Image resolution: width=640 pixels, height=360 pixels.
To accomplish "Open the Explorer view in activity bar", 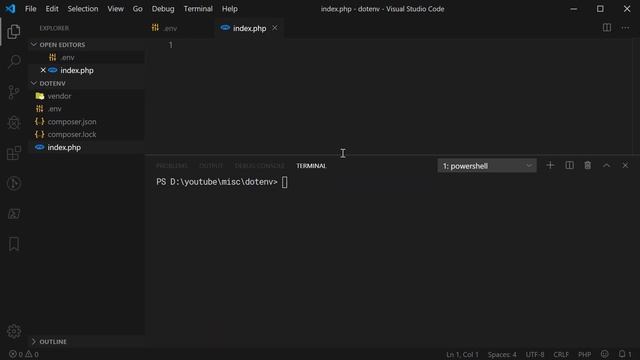I will click(x=14, y=31).
